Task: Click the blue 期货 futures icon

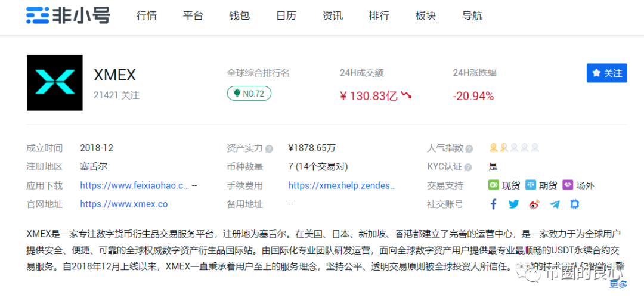Action: coord(531,185)
